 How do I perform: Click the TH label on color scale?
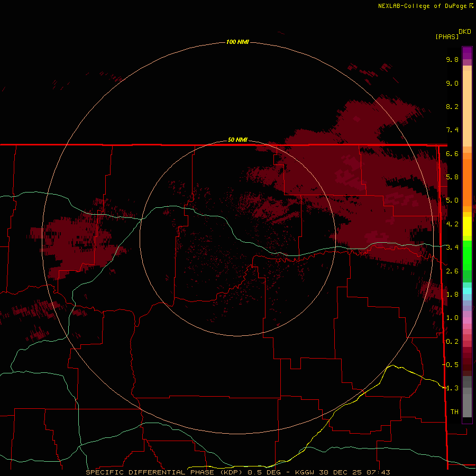pos(454,411)
